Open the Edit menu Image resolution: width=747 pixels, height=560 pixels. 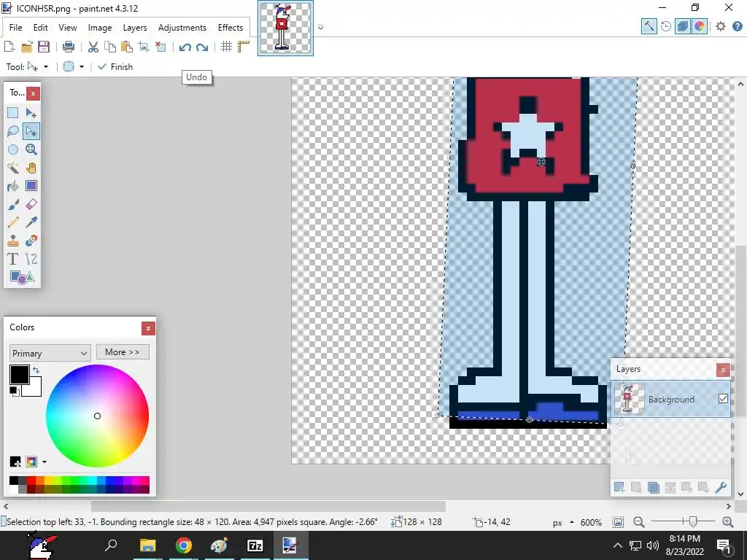tap(41, 28)
